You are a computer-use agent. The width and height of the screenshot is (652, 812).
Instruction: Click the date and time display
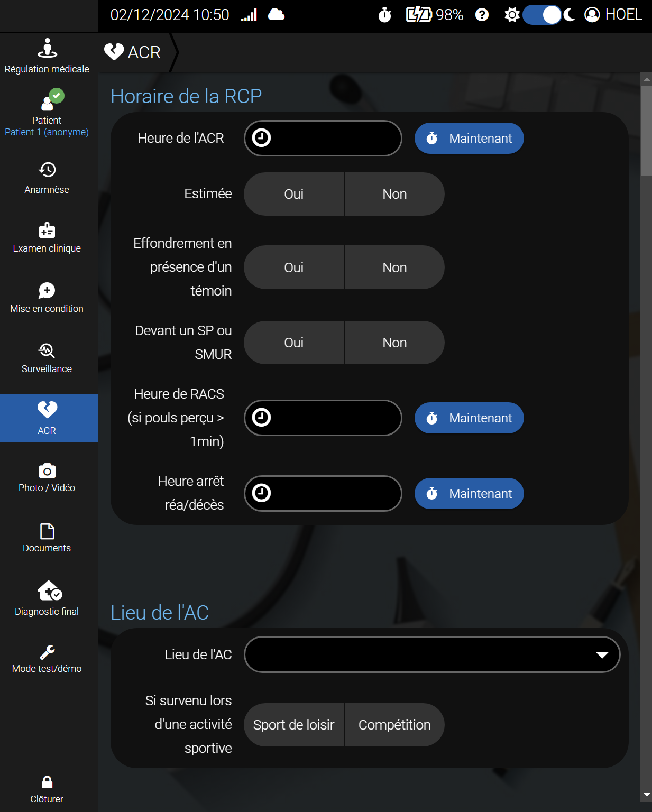(170, 15)
